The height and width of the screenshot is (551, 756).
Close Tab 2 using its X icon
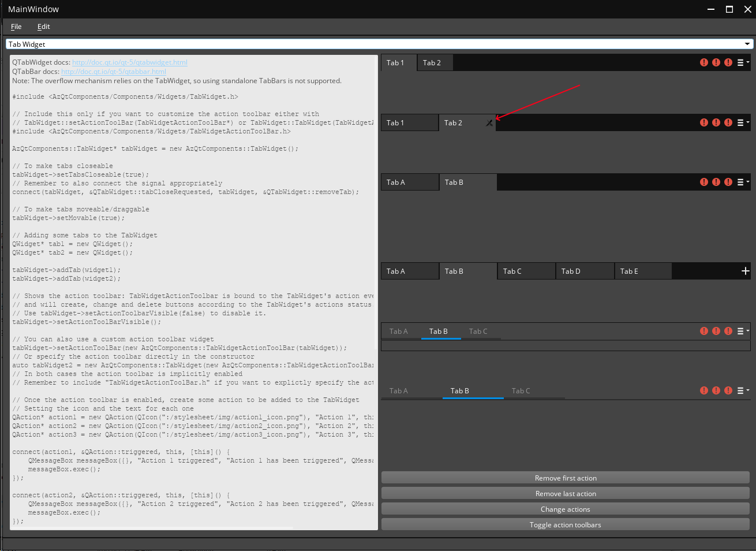pos(489,122)
